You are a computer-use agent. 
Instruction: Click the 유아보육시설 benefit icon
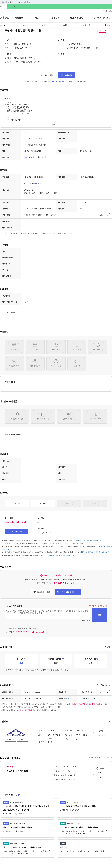56,361
